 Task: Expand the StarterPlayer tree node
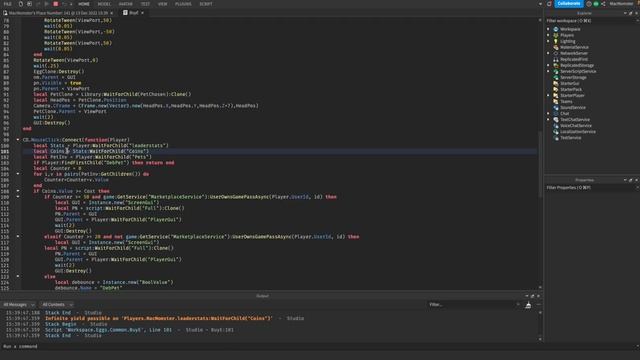pos(548,96)
